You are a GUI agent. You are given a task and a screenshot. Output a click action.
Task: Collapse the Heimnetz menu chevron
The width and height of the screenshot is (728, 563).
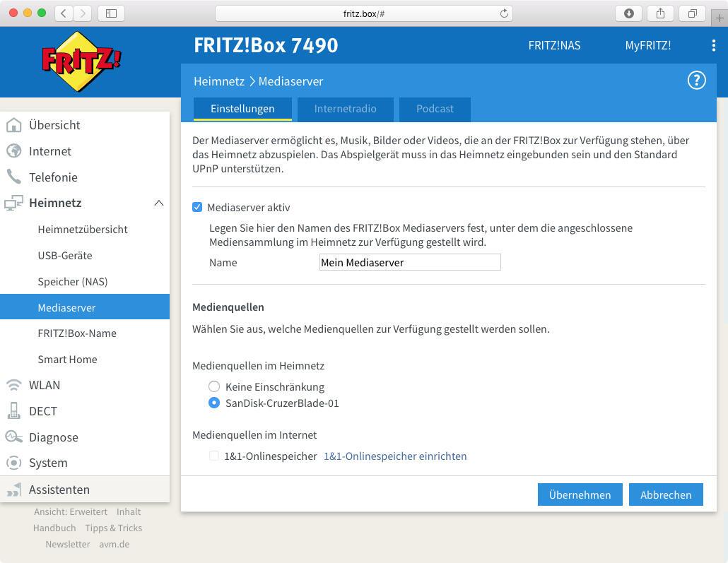tap(159, 203)
